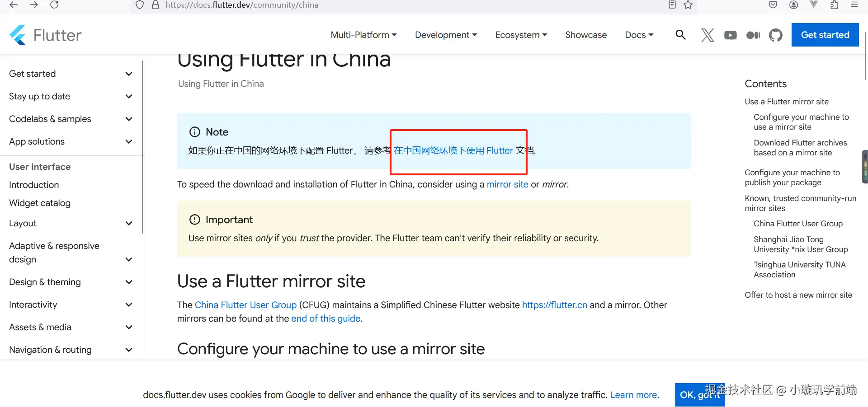The width and height of the screenshot is (868, 407).
Task: Open site search magnifier icon
Action: pos(680,35)
